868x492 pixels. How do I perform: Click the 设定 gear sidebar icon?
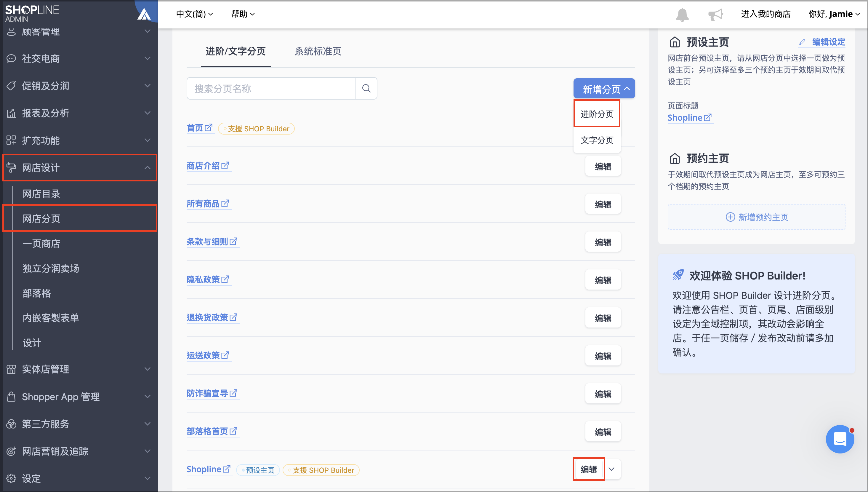pos(11,478)
